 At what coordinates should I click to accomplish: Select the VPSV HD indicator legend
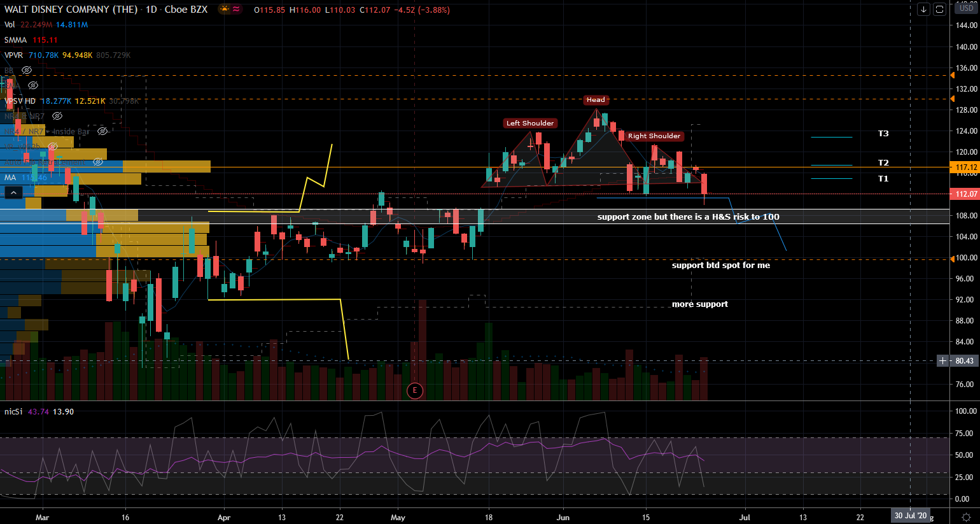(20, 101)
